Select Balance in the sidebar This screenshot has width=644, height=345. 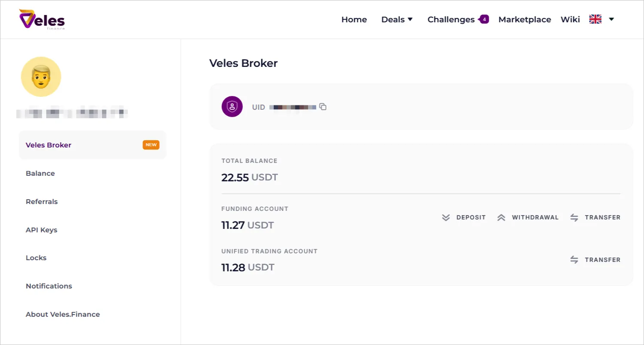click(x=40, y=173)
